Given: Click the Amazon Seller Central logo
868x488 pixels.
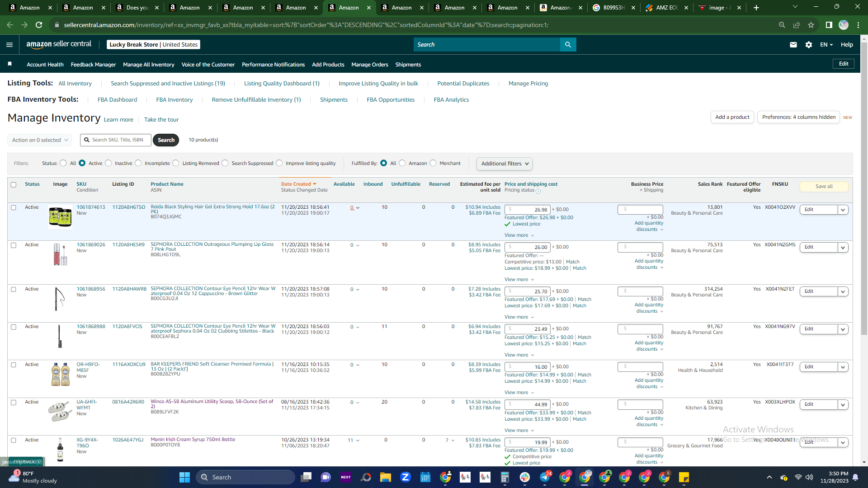Looking at the screenshot, I should pos(59,44).
